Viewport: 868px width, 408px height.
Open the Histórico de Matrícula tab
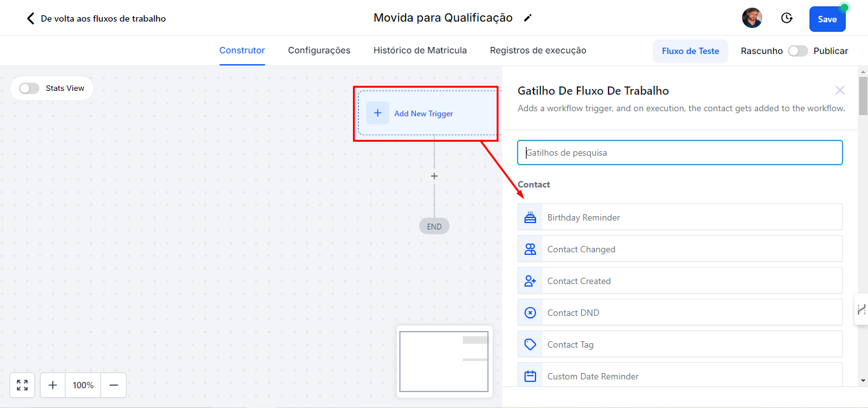[x=420, y=50]
